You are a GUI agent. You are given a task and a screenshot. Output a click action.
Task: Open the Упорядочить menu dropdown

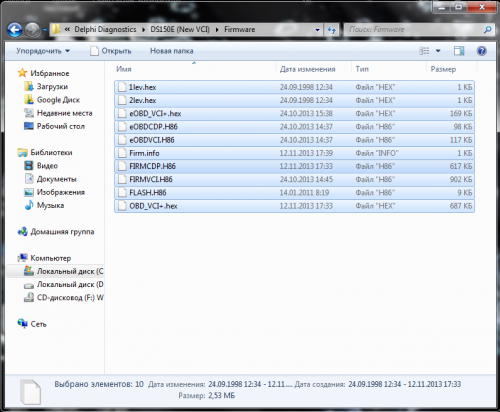coord(43,51)
